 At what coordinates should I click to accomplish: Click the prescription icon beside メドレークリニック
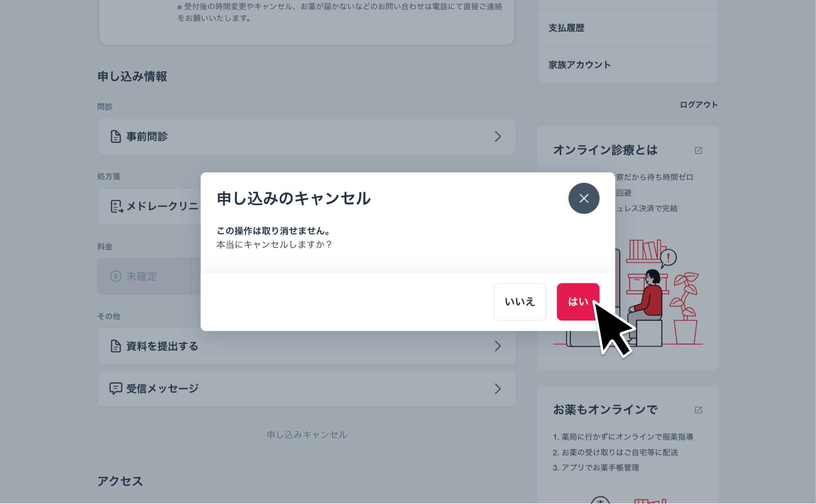[117, 206]
